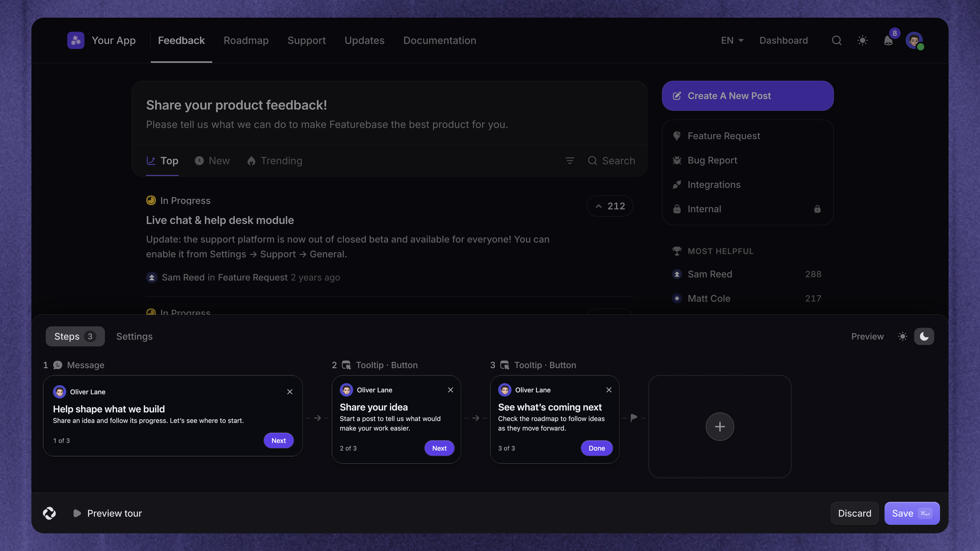The image size is (980, 551).
Task: Switch to the Settings tab
Action: (x=134, y=337)
